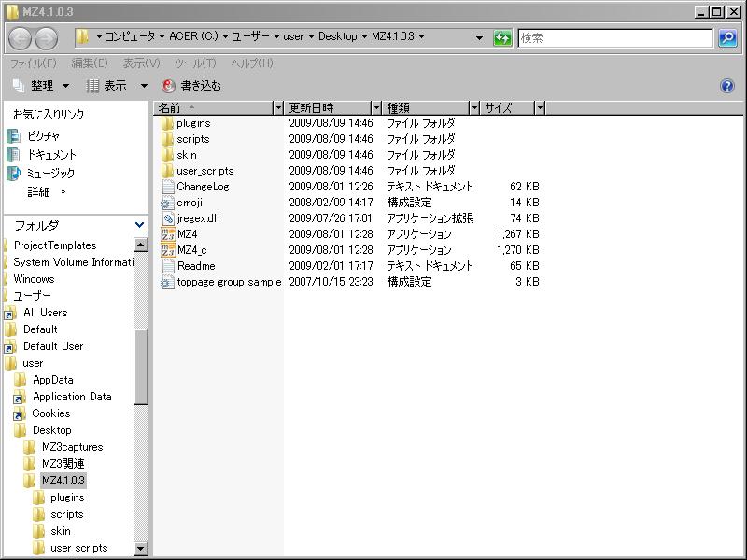Open the 表示 view options dropdown

tap(118, 86)
